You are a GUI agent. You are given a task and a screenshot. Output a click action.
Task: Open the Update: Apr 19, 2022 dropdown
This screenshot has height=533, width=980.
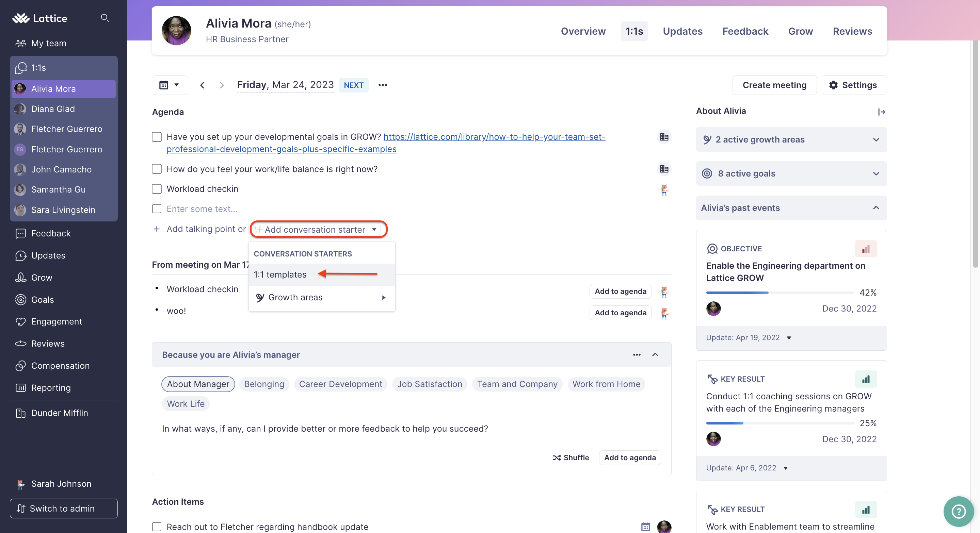[x=749, y=338]
